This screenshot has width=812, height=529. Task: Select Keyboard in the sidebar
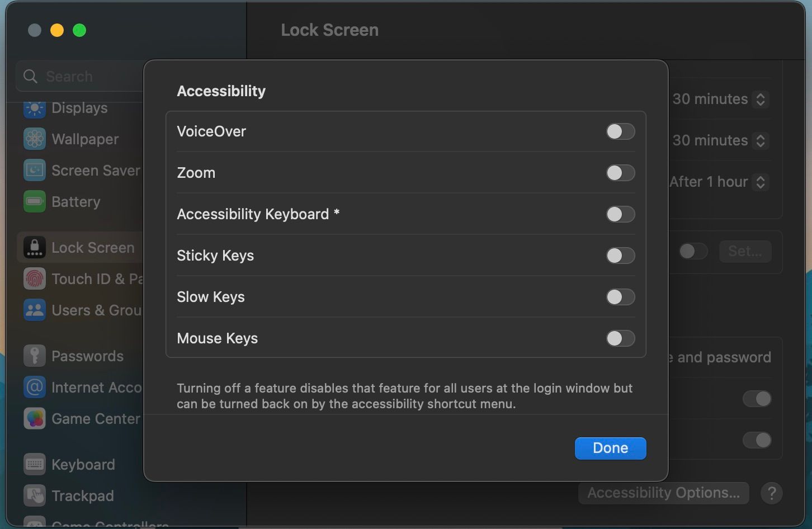coord(83,465)
